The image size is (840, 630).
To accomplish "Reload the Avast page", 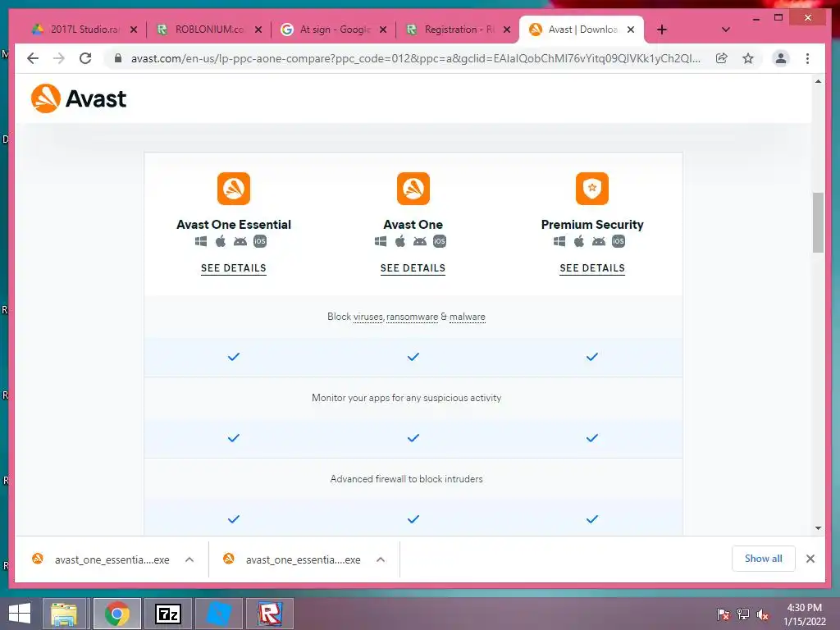I will 85,58.
